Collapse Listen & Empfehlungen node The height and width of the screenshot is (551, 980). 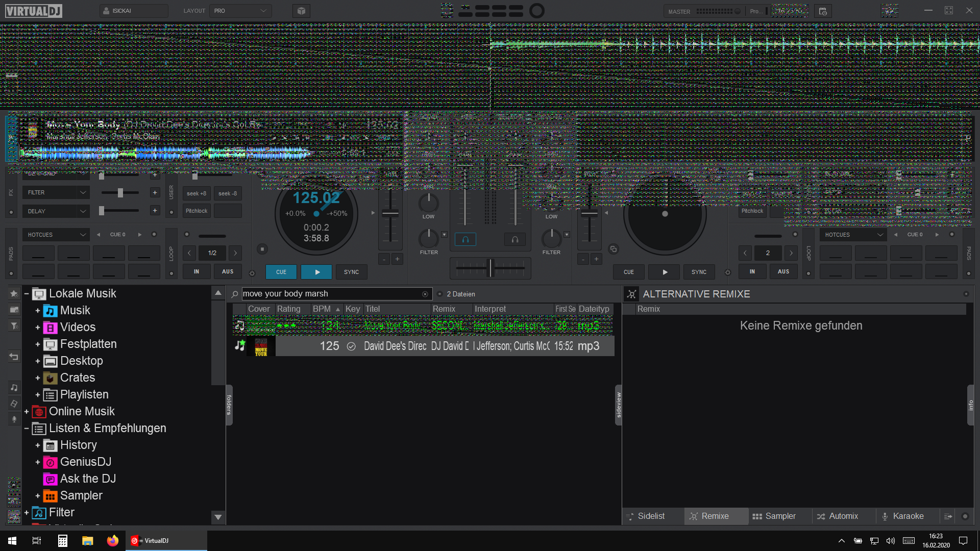[x=26, y=429]
